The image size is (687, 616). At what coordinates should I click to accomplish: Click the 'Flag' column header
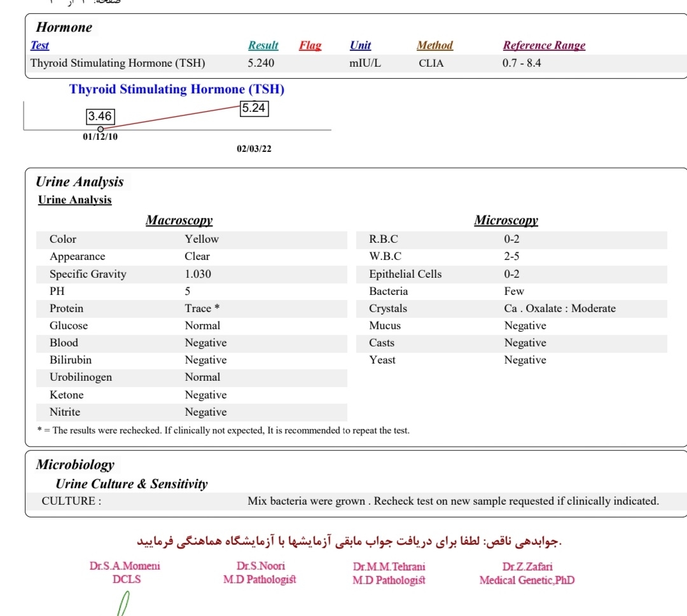pos(310,46)
